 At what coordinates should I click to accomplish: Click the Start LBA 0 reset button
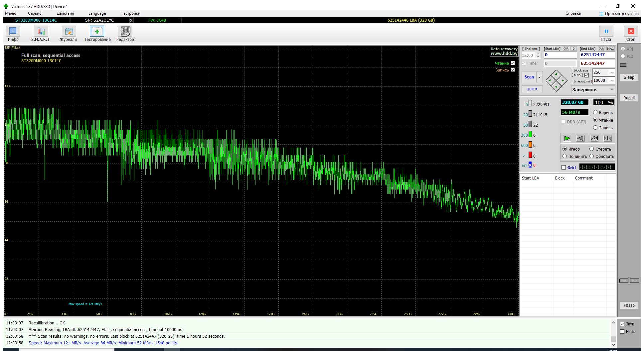[x=573, y=49]
